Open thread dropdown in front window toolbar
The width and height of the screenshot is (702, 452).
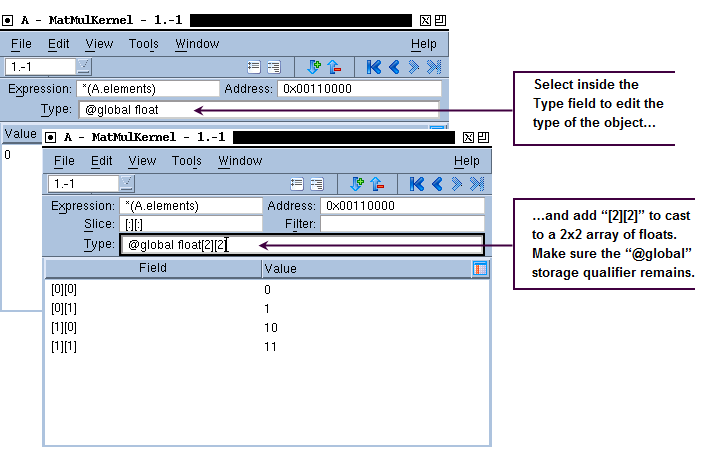tap(127, 183)
